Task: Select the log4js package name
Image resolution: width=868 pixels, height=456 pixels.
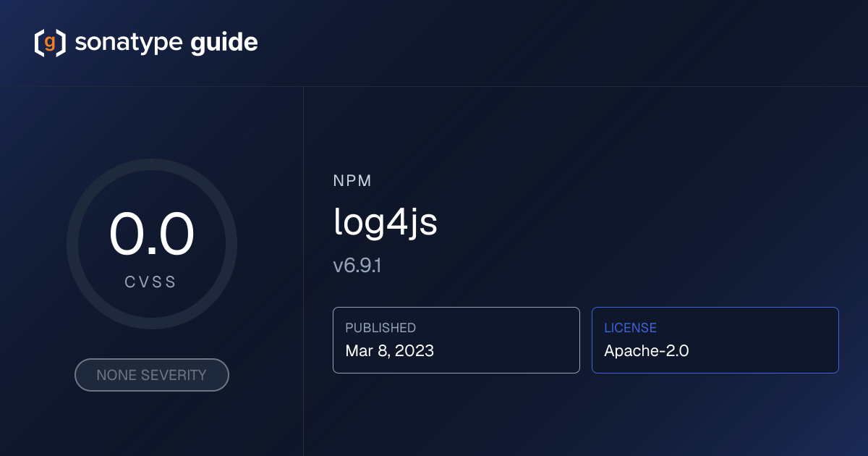Action: pos(386,223)
